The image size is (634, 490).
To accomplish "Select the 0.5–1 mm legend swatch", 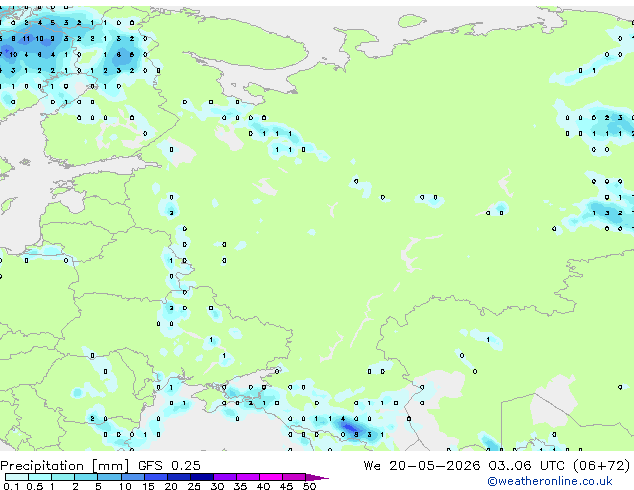I will pyautogui.click(x=40, y=477).
